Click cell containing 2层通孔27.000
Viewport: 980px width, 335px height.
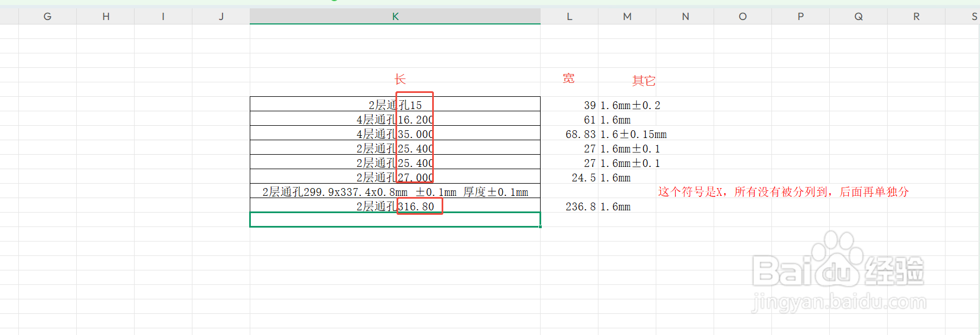click(395, 176)
